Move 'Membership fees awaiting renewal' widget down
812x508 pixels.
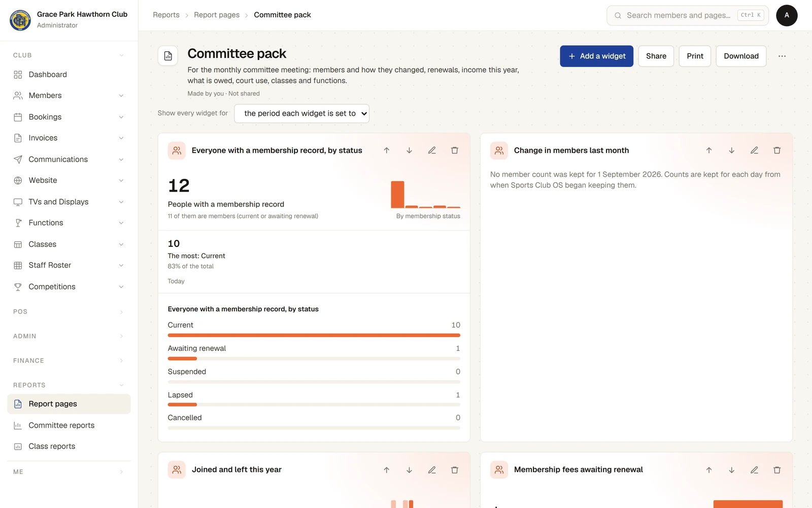pos(732,470)
